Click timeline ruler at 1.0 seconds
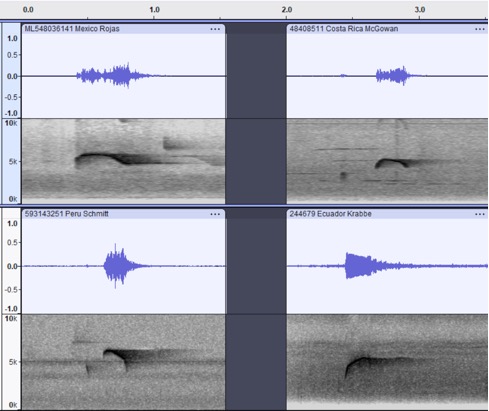 click(x=154, y=10)
